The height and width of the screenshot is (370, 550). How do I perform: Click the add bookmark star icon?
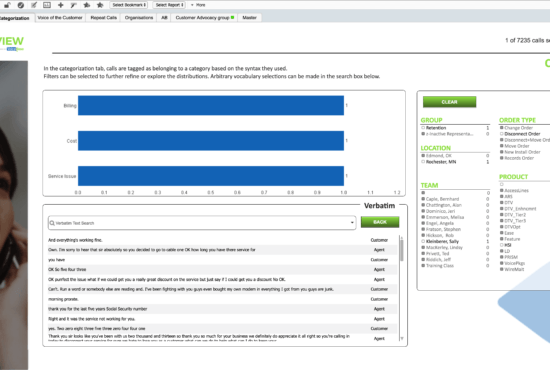pos(87,5)
